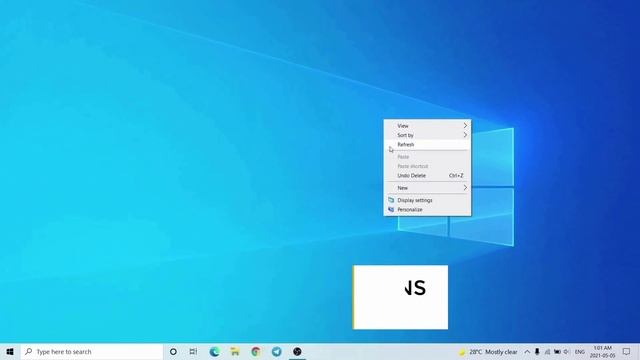This screenshot has width=640, height=360.
Task: Click the Personalize icon in menu
Action: [x=391, y=209]
